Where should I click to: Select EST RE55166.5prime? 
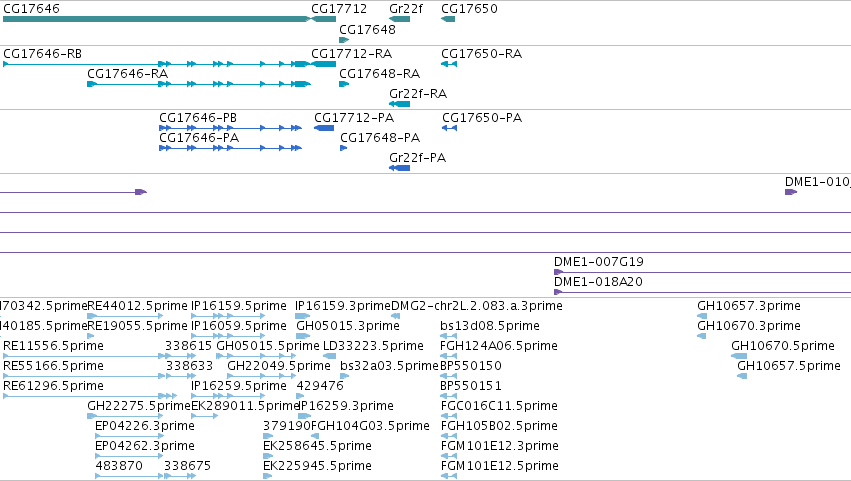pos(53,366)
